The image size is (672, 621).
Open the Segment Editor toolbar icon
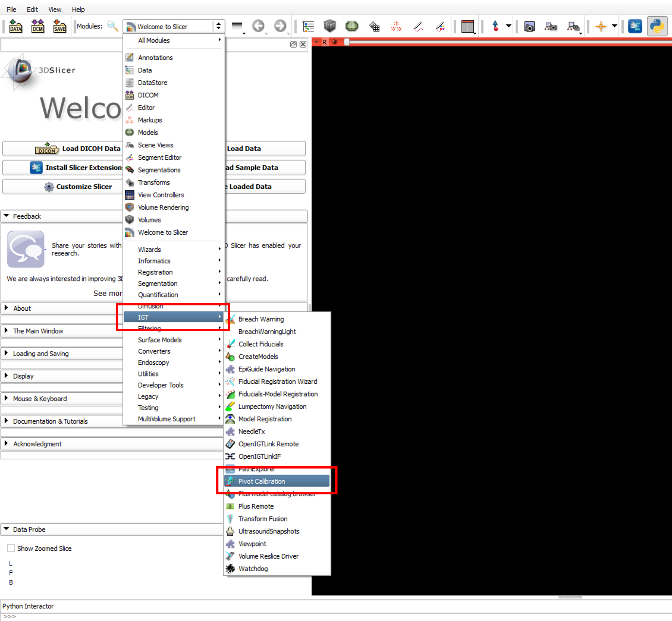[440, 26]
